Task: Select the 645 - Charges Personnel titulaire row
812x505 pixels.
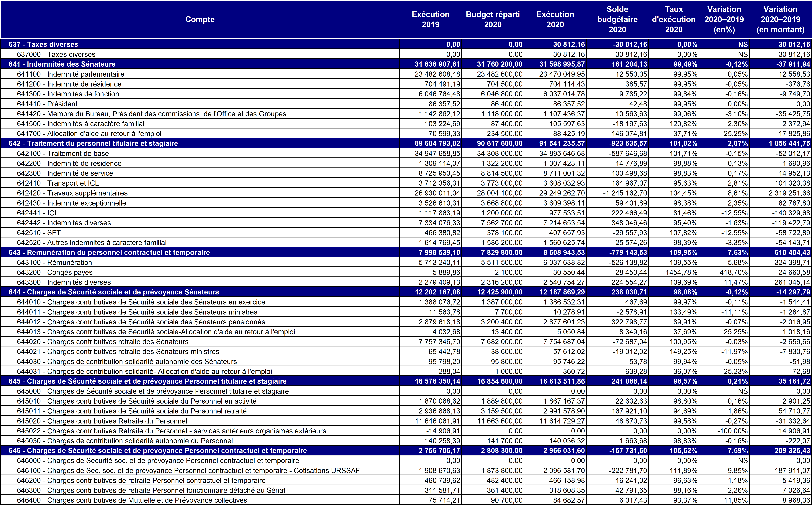Action: (148, 381)
